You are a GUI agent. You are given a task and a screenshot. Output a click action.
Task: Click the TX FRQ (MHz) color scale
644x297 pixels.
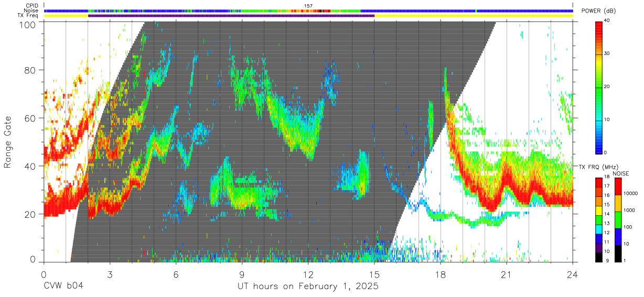pyautogui.click(x=598, y=219)
